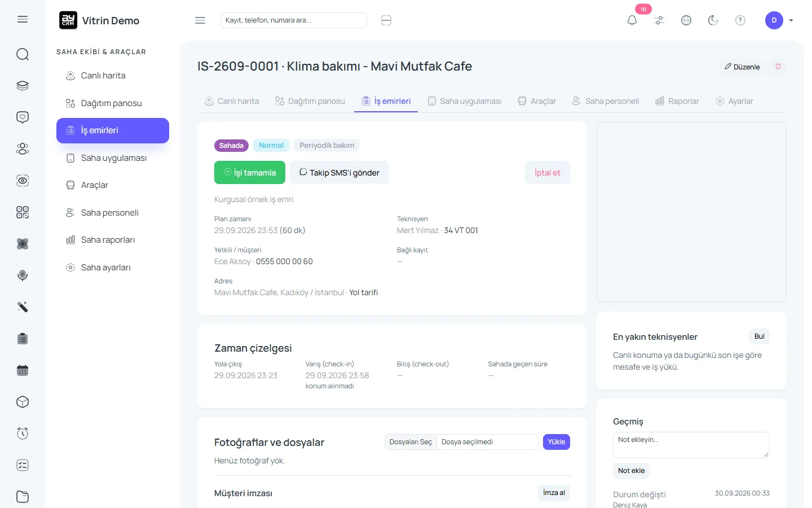The height and width of the screenshot is (508, 812).
Task: Open the flower-shaped icon in left rail
Action: click(23, 244)
